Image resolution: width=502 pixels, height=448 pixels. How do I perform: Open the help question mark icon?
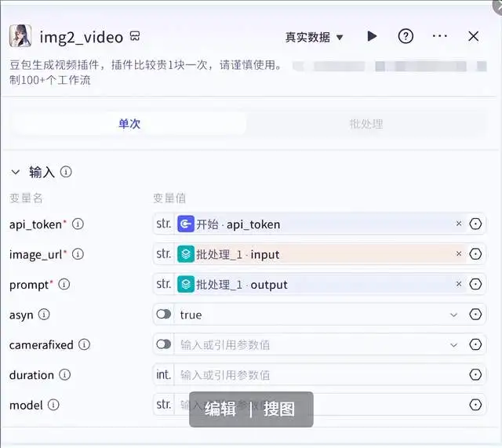coord(406,36)
